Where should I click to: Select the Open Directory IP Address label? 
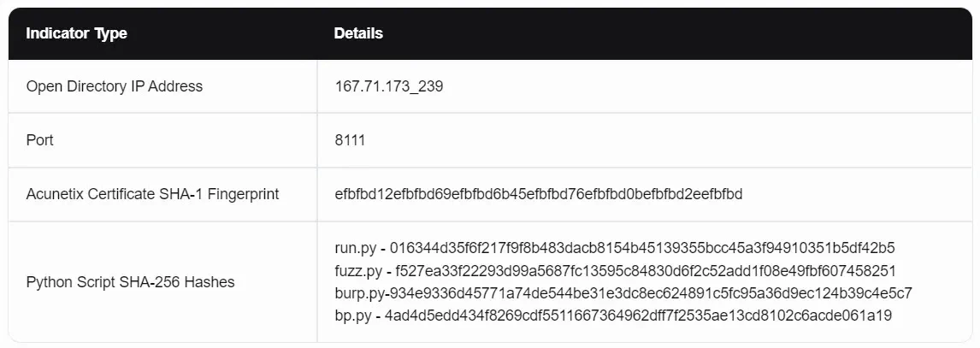tap(115, 86)
